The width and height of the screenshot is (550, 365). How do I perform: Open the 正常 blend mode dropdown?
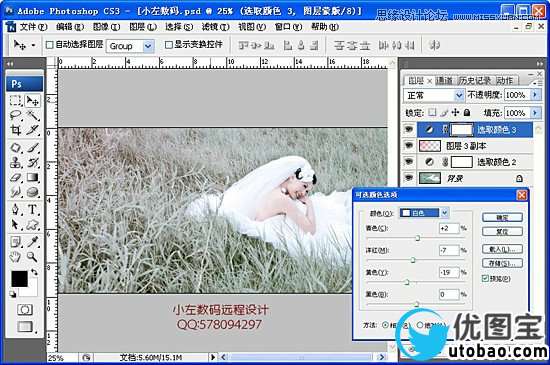pyautogui.click(x=459, y=95)
